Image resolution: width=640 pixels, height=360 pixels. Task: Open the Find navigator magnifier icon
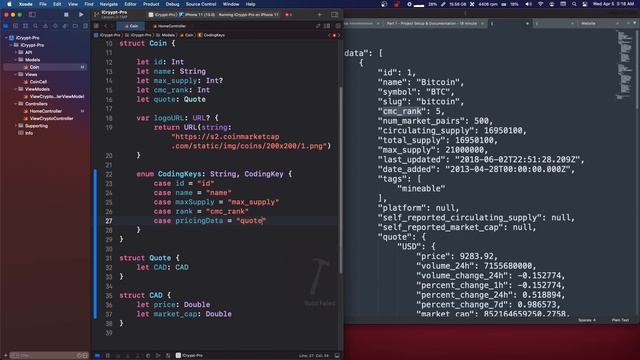pyautogui.click(x=36, y=26)
